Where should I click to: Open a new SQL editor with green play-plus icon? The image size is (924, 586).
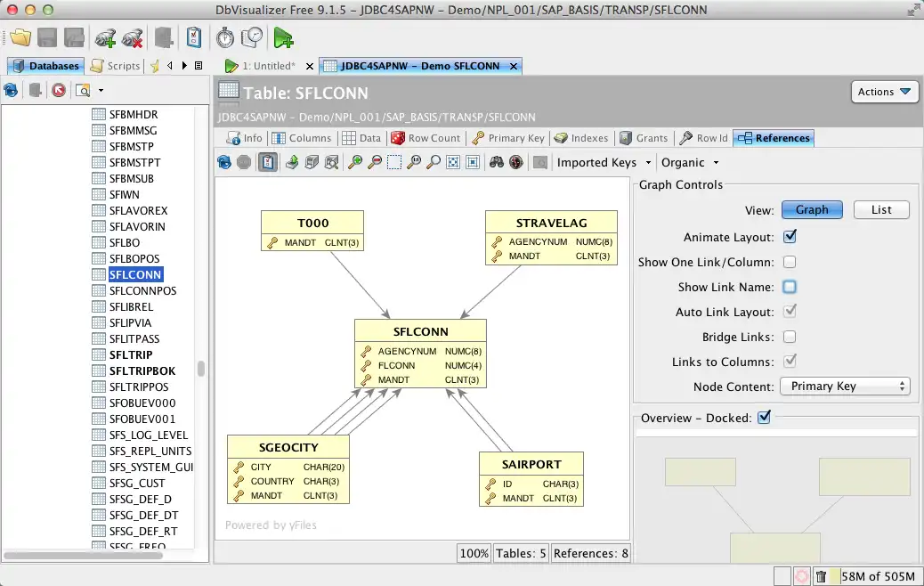click(x=283, y=38)
